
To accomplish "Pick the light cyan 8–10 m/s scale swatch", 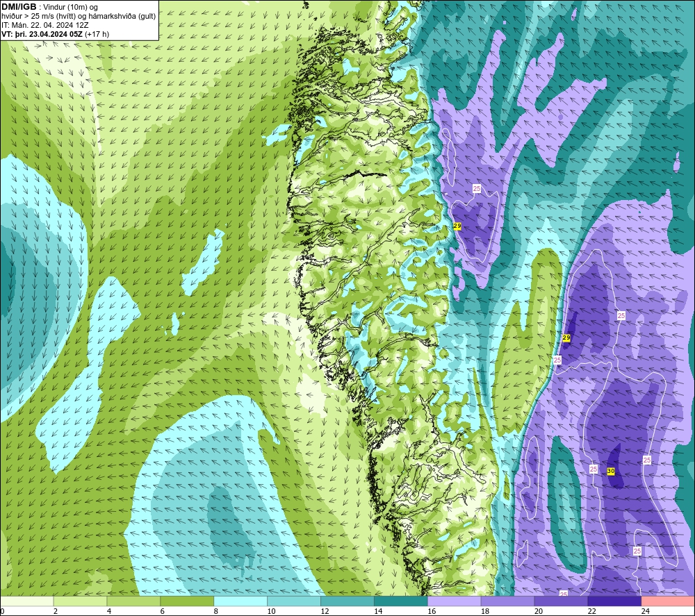I will [x=240, y=601].
